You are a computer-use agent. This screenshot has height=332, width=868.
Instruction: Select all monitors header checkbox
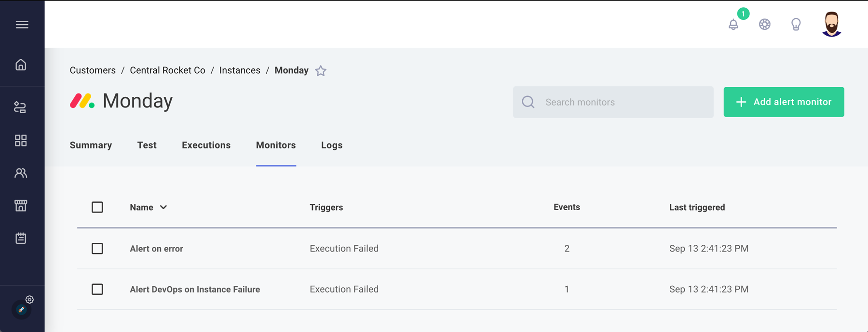97,207
